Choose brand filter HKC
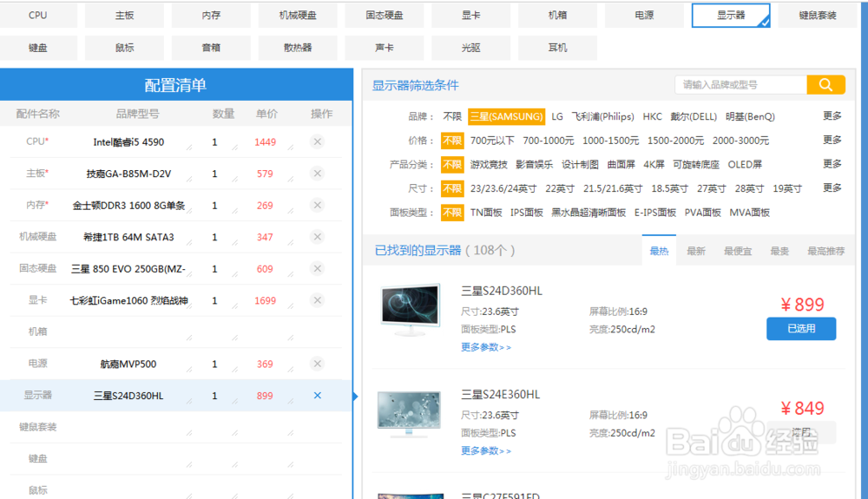The image size is (868, 499). tap(652, 117)
